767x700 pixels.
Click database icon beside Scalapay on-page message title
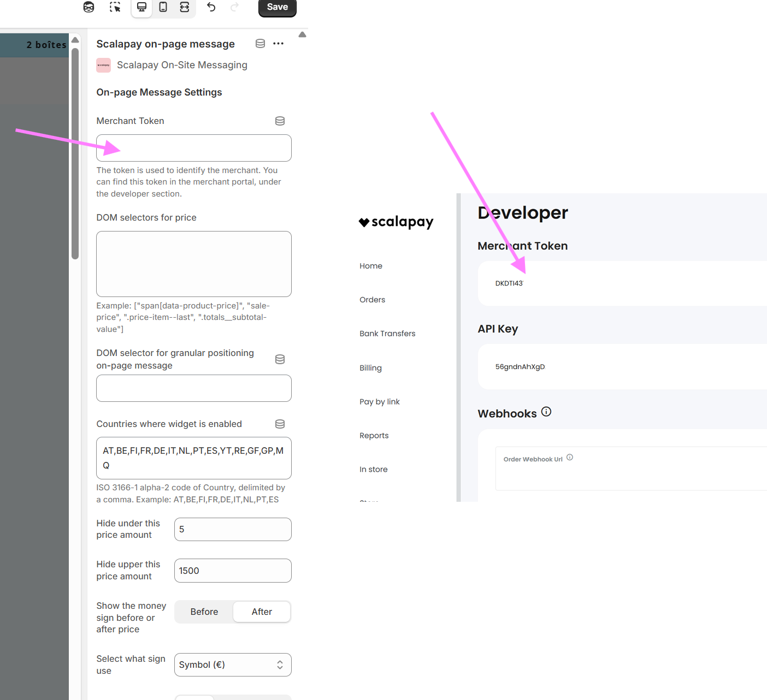(x=261, y=44)
